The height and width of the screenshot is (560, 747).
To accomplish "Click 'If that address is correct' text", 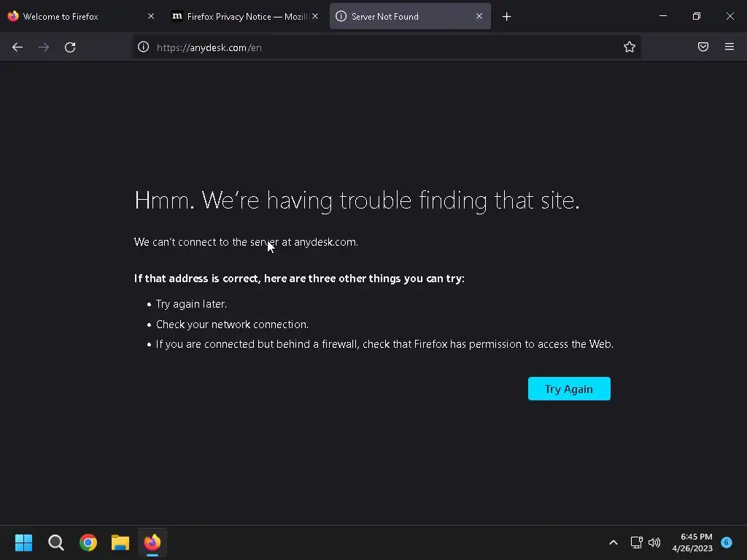I will tap(299, 278).
